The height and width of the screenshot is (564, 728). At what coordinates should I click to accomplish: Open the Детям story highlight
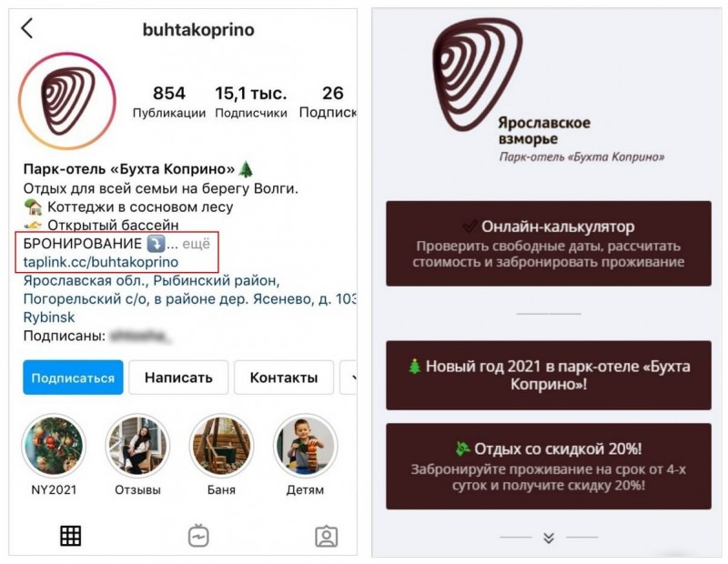coord(305,446)
